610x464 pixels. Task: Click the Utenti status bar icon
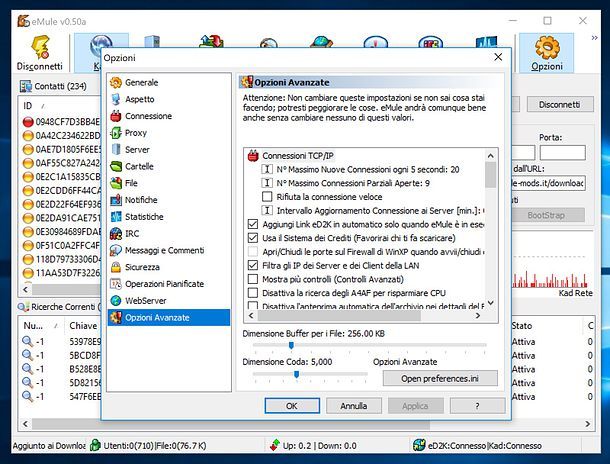click(95, 445)
